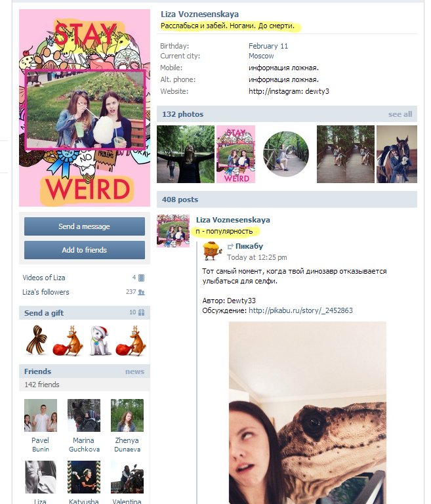Screen dimensions: 431x504
Task: Send a message to Liza
Action: coord(85,226)
